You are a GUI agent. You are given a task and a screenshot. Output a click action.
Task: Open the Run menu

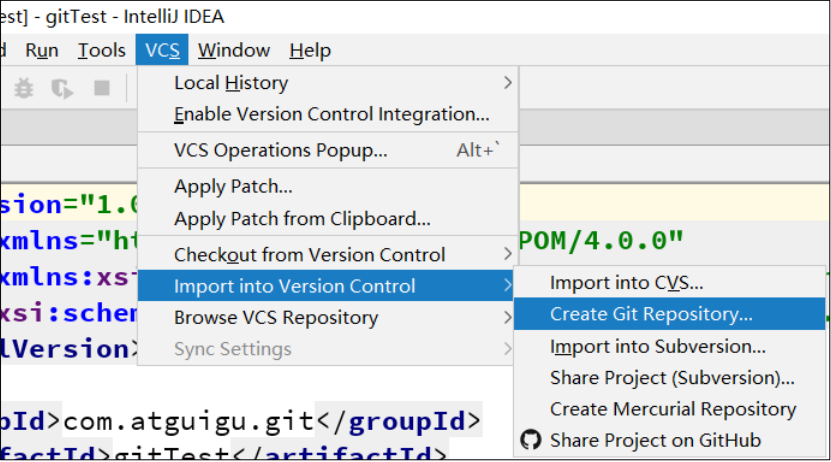point(42,50)
